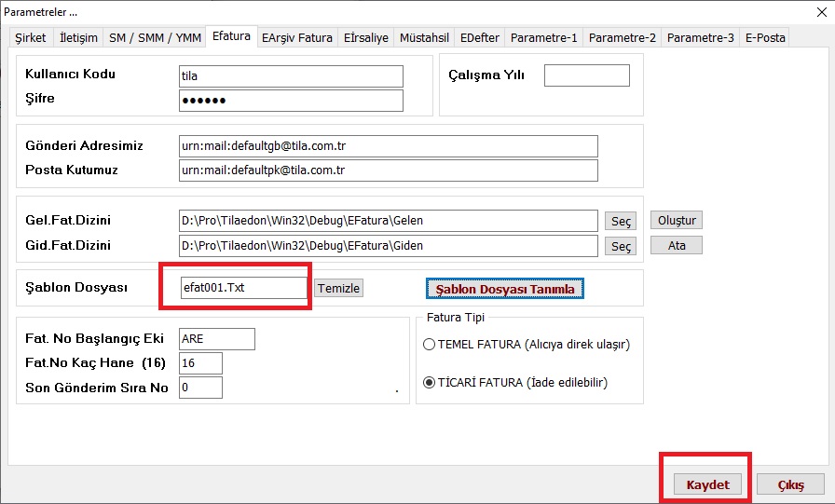Click into the Çalışma Yılı field
The width and height of the screenshot is (835, 504).
pos(586,75)
